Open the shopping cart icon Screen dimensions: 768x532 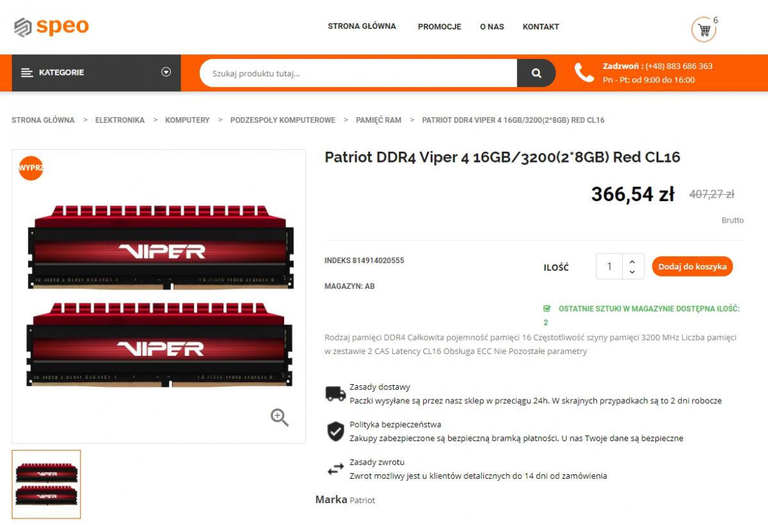pyautogui.click(x=704, y=29)
